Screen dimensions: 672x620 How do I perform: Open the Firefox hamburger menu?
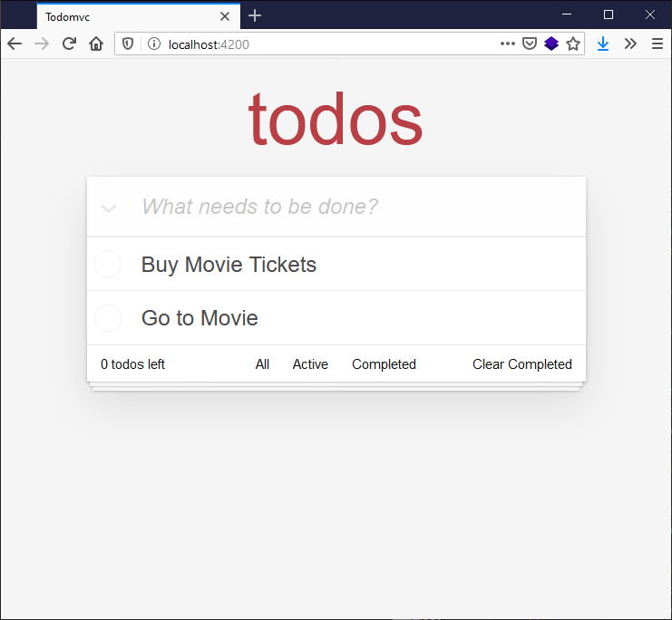click(657, 44)
